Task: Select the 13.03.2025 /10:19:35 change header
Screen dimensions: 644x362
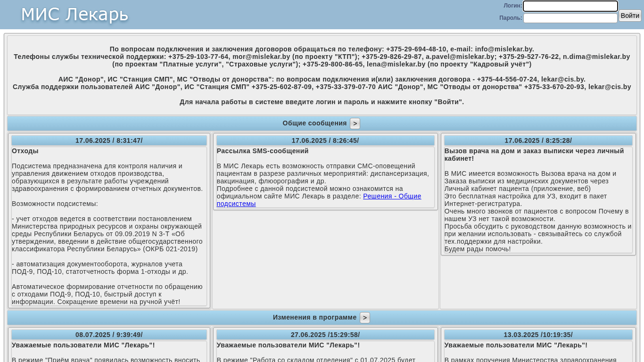Action: click(x=538, y=335)
